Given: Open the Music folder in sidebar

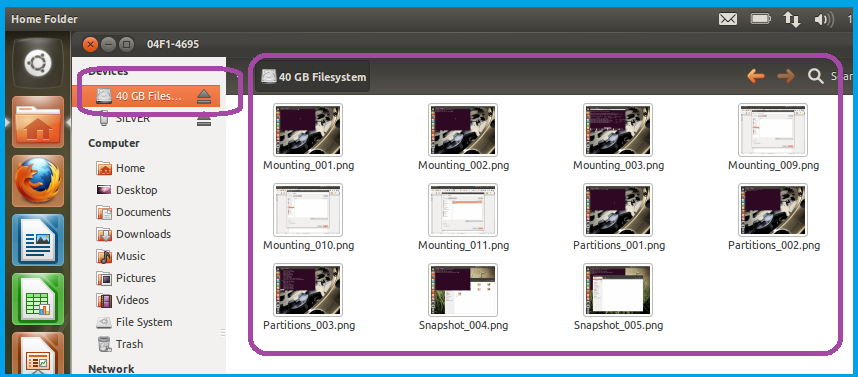Looking at the screenshot, I should pyautogui.click(x=130, y=256).
